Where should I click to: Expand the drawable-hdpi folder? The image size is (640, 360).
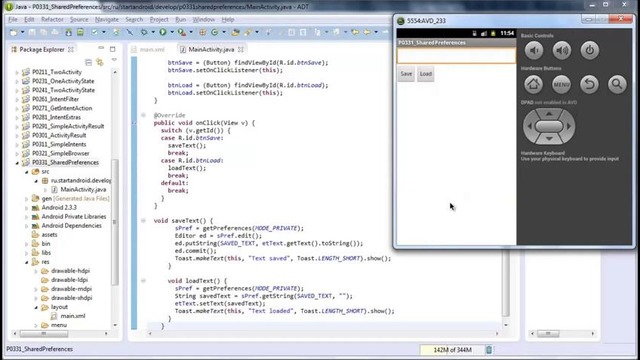tap(36, 271)
